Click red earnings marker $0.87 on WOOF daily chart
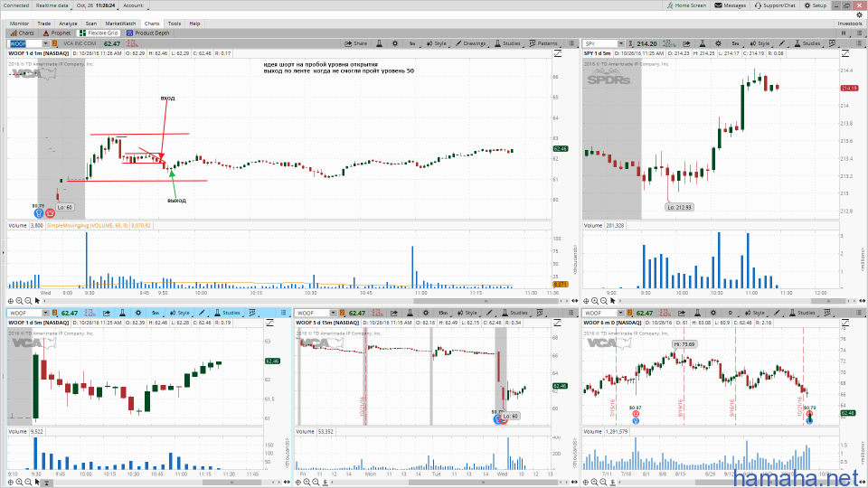 [x=636, y=414]
